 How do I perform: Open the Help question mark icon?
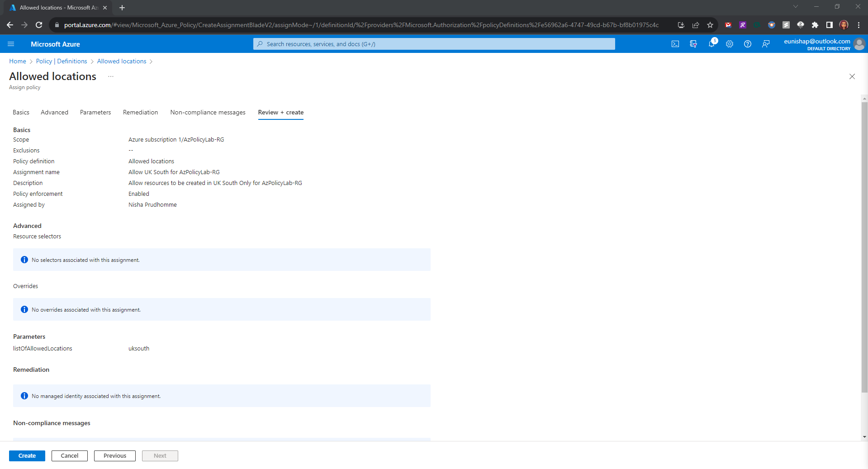tap(748, 44)
